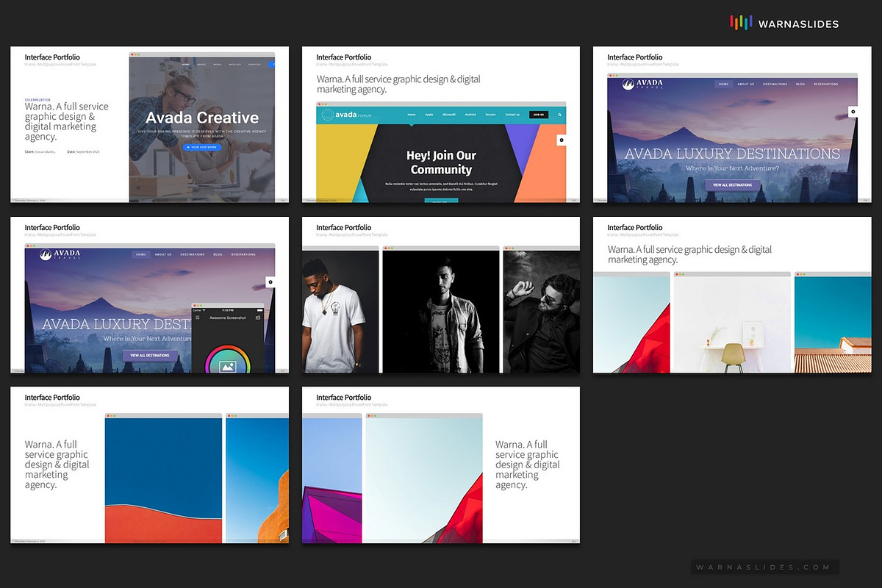The image size is (882, 588).
Task: Select the purple and magenta geometric image
Action: click(332, 480)
